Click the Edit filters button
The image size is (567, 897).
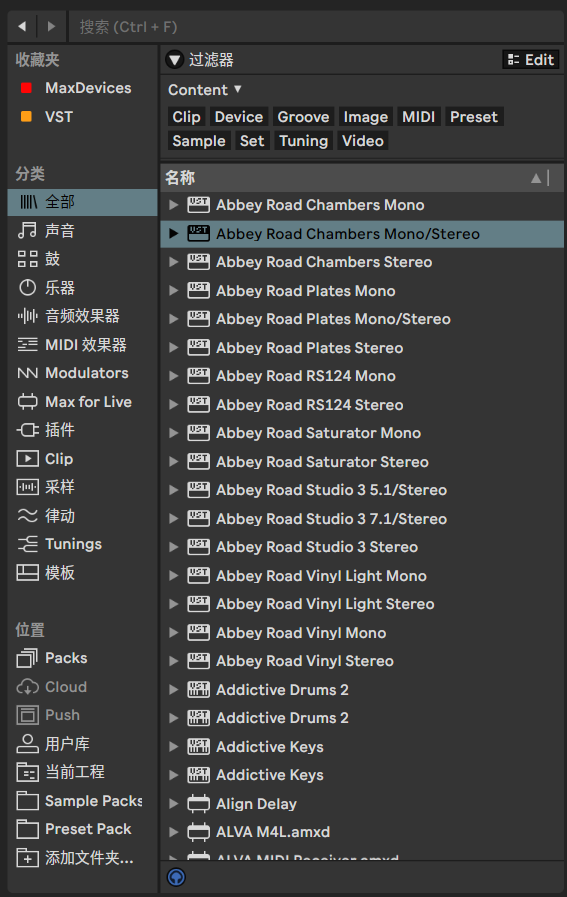point(531,59)
